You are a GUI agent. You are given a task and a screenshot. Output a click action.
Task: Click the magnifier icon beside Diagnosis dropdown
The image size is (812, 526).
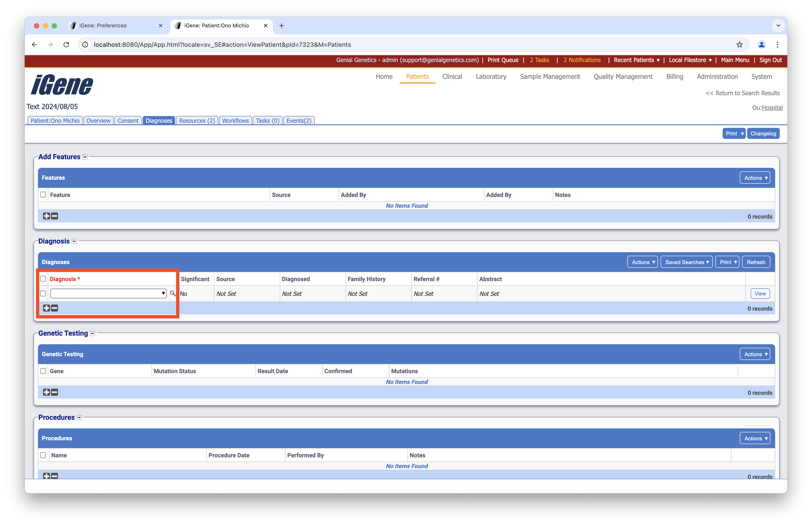pyautogui.click(x=173, y=293)
